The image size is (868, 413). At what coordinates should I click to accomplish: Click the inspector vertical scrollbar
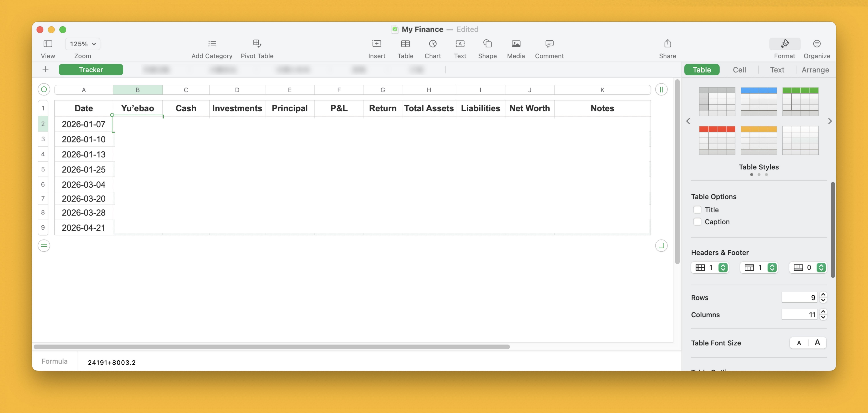(x=833, y=230)
